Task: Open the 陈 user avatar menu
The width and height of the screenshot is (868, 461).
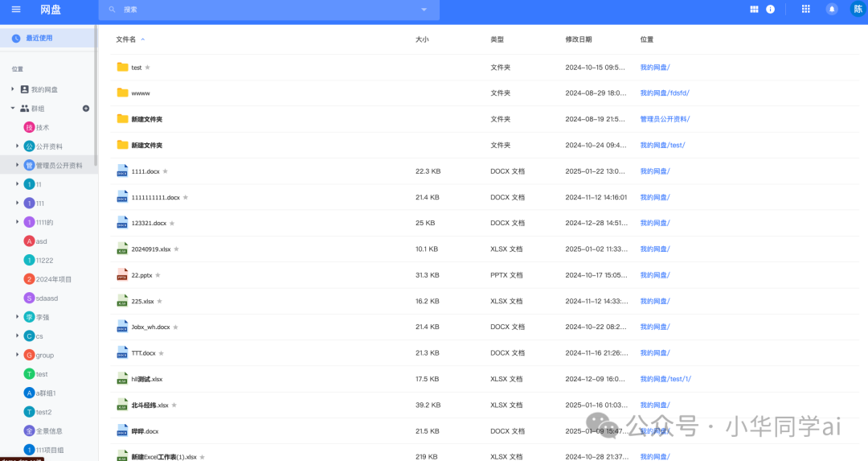Action: [x=858, y=10]
